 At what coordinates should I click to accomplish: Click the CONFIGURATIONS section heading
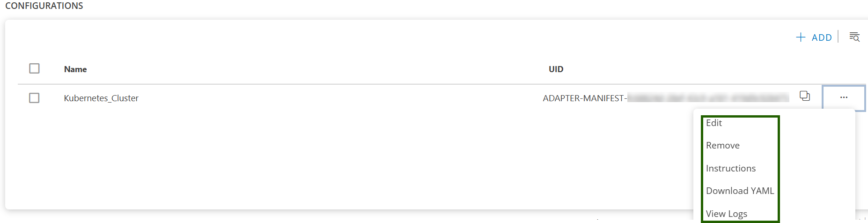click(44, 6)
